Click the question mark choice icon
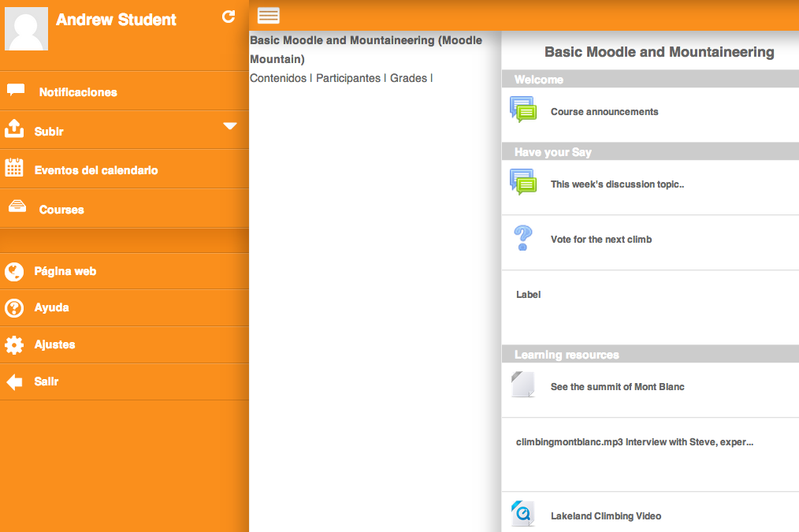 pyautogui.click(x=522, y=238)
